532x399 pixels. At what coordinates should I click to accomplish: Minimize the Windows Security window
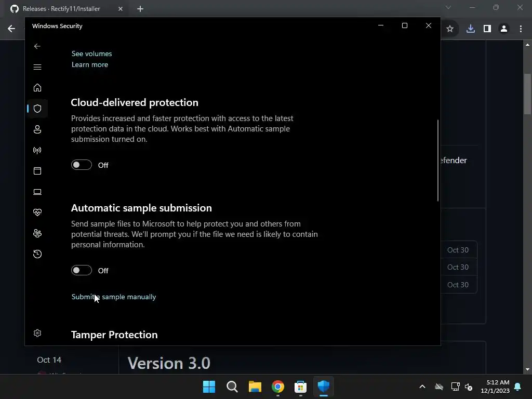[381, 25]
